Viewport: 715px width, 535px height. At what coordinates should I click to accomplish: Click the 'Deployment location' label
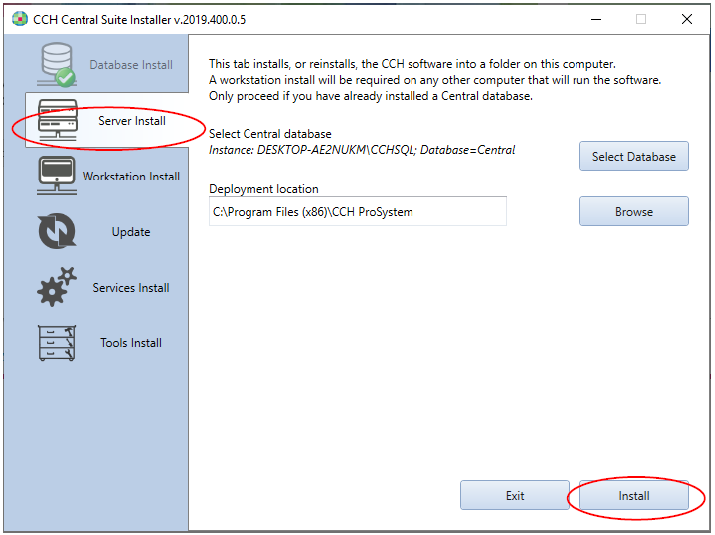coord(264,189)
